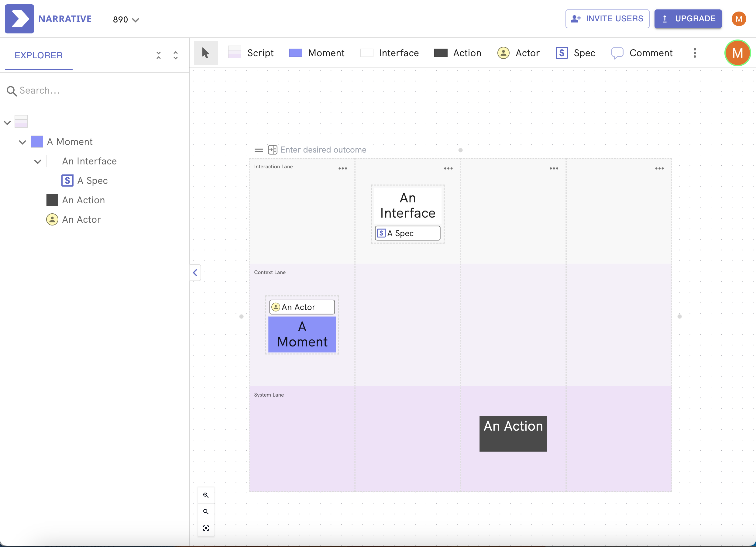Click the Context Lane label
The width and height of the screenshot is (756, 547).
coord(270,272)
